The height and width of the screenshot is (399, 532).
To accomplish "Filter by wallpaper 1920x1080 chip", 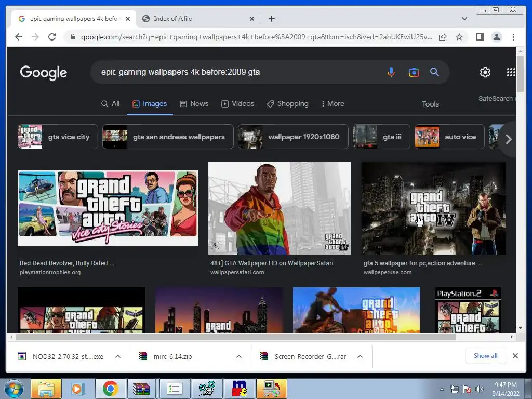I will [293, 137].
